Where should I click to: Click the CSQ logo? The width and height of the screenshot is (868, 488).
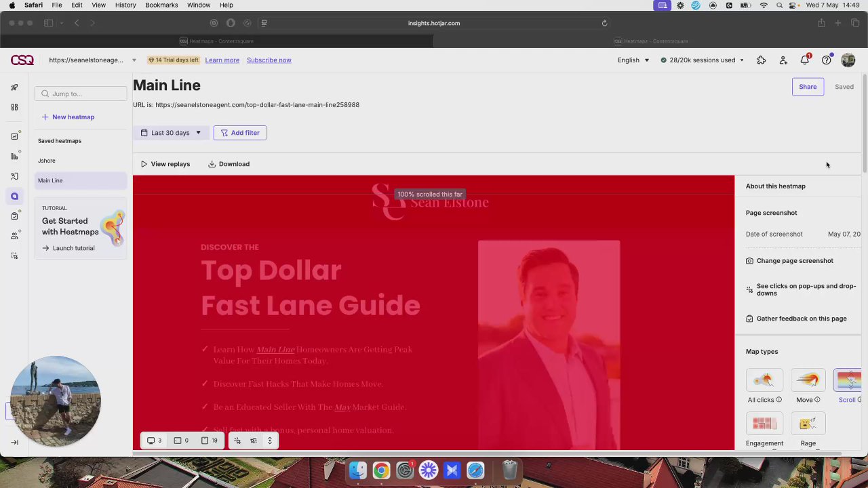coord(22,60)
